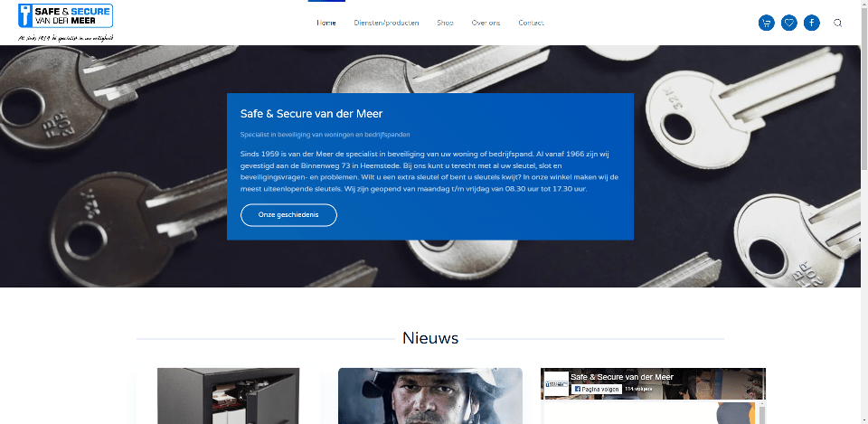
Task: Go to the Shop menu item
Action: 445,23
